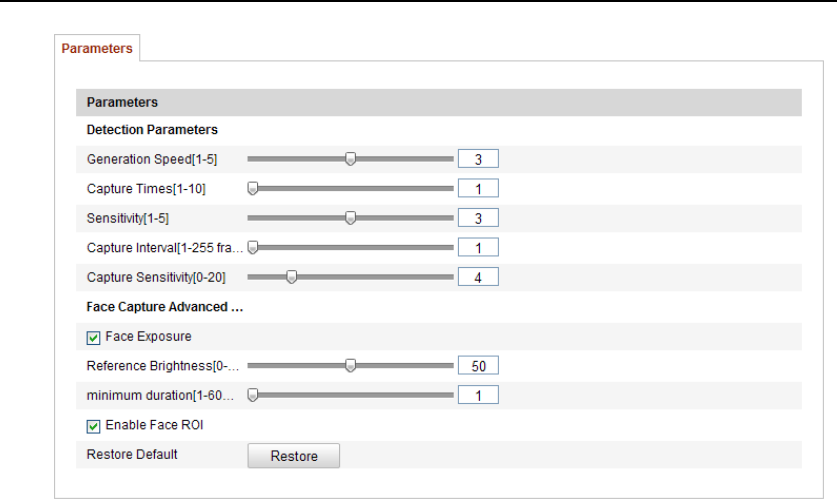This screenshot has width=837, height=500.
Task: Select the Capture Sensitivity value box
Action: [478, 277]
